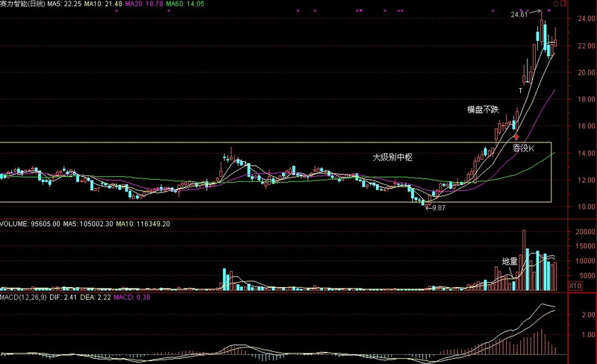The width and height of the screenshot is (597, 364).
Task: Click the X10 volume scale box
Action: pyautogui.click(x=575, y=286)
